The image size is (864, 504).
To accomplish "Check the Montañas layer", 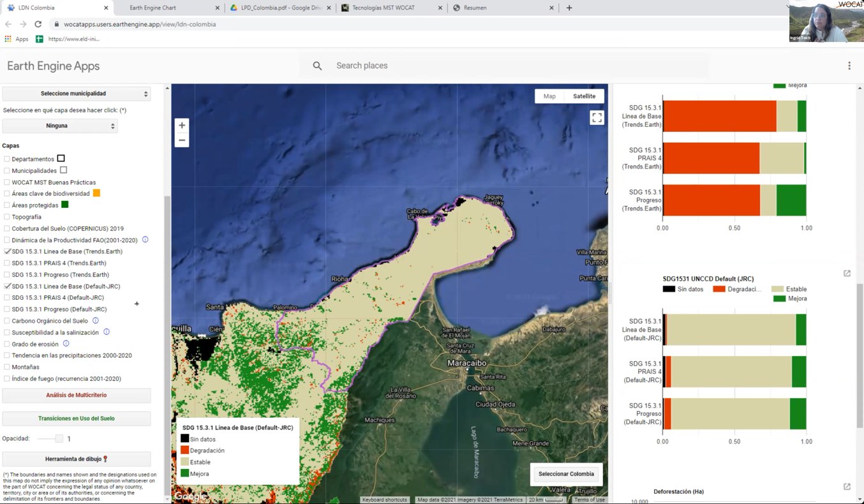I will [7, 367].
